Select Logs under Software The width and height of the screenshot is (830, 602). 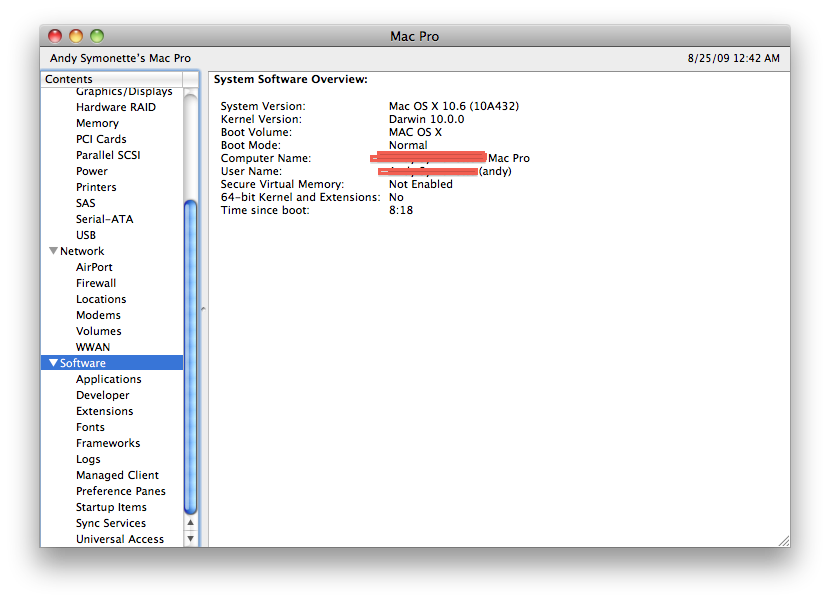click(x=88, y=459)
